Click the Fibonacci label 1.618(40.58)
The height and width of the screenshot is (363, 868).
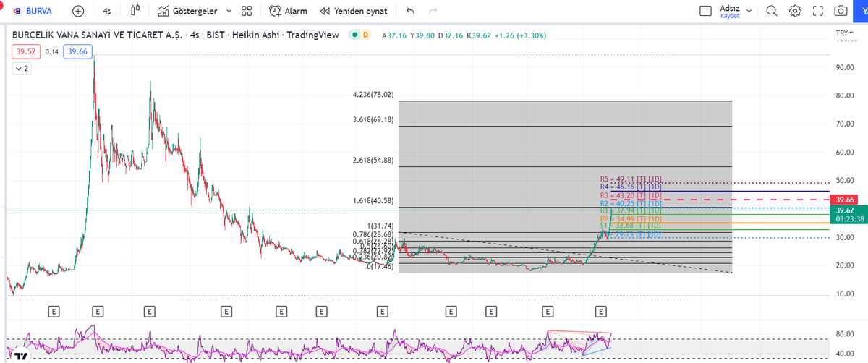[373, 200]
